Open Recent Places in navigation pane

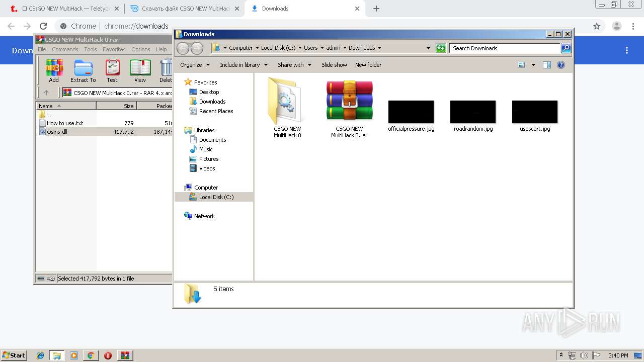tap(216, 111)
